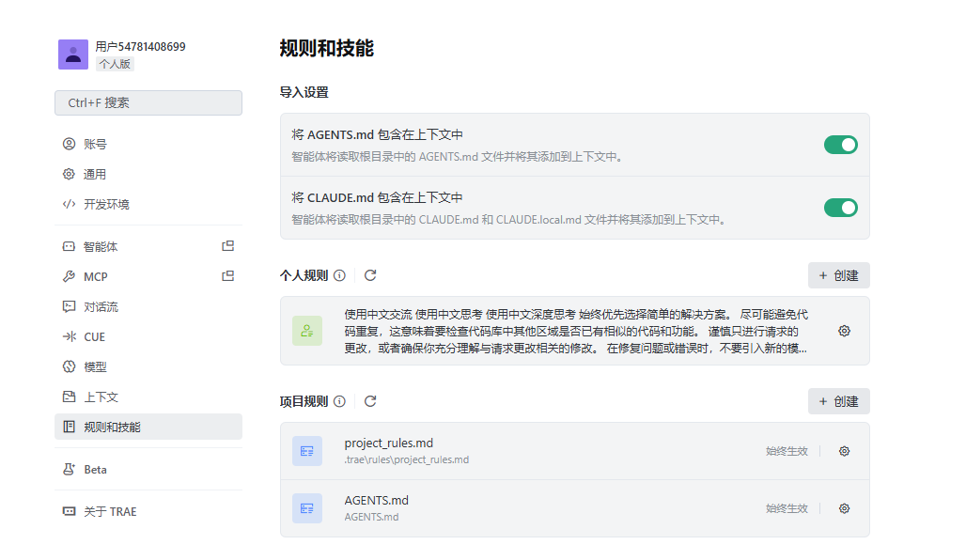966x560 pixels.
Task: Open 上下文 settings from the sidebar
Action: (67, 396)
